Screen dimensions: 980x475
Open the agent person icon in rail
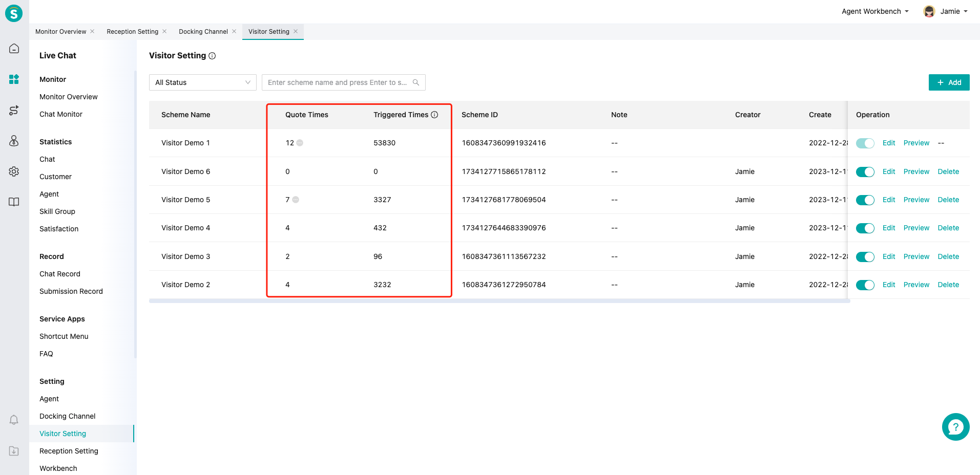tap(14, 141)
